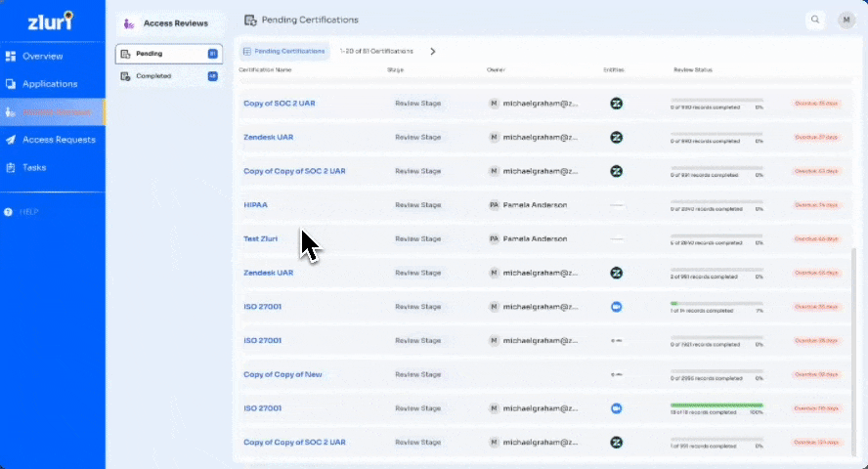Open the HIPAA certification
868x469 pixels.
(x=255, y=205)
